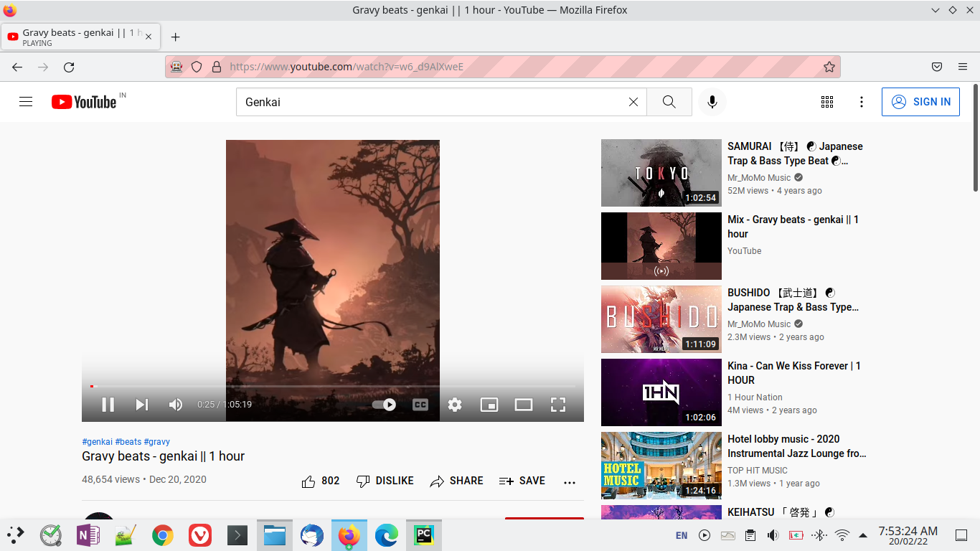Switch to theater mode
The image size is (980, 551).
coord(524,405)
